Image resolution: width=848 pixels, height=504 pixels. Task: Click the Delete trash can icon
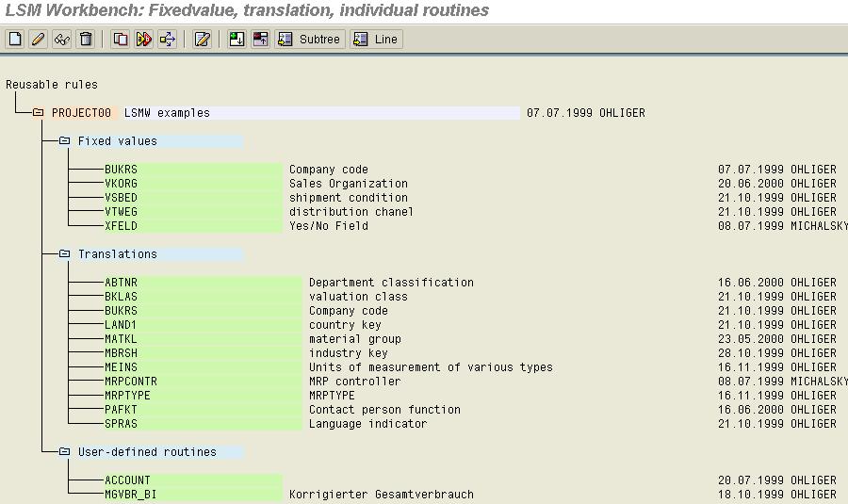click(x=86, y=39)
